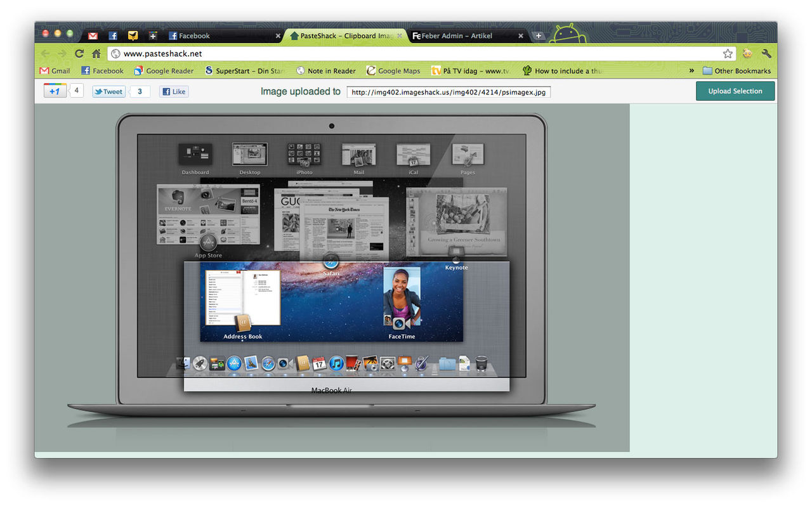812x506 pixels.
Task: Reload the page with the refresh icon
Action: (79, 54)
